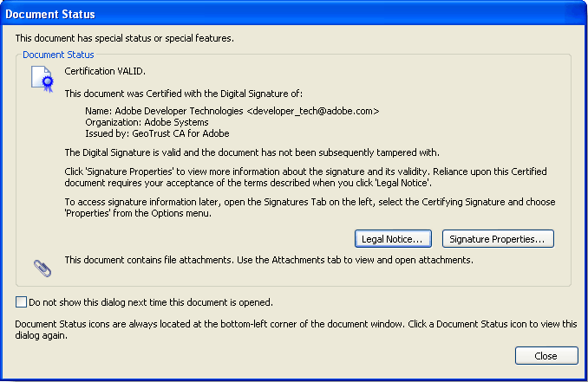Image resolution: width=588 pixels, height=382 pixels.
Task: Open Signature Properties
Action: coord(498,238)
